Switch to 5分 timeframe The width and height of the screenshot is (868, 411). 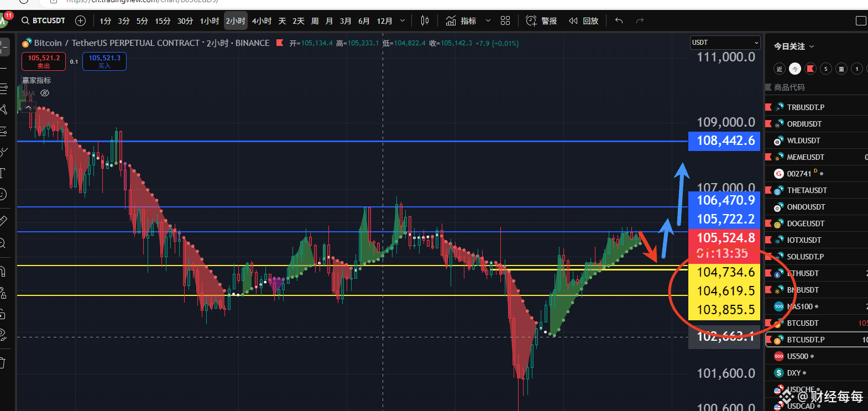pyautogui.click(x=142, y=20)
